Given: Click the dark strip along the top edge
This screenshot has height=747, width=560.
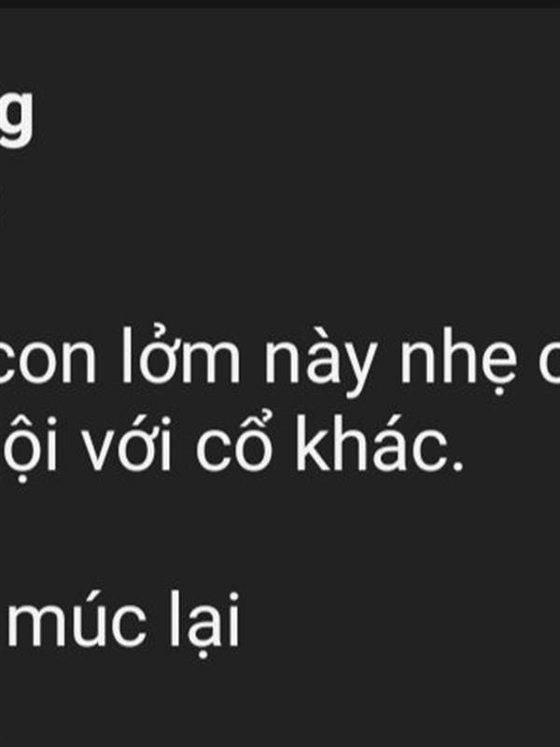Looking at the screenshot, I should coord(280,4).
